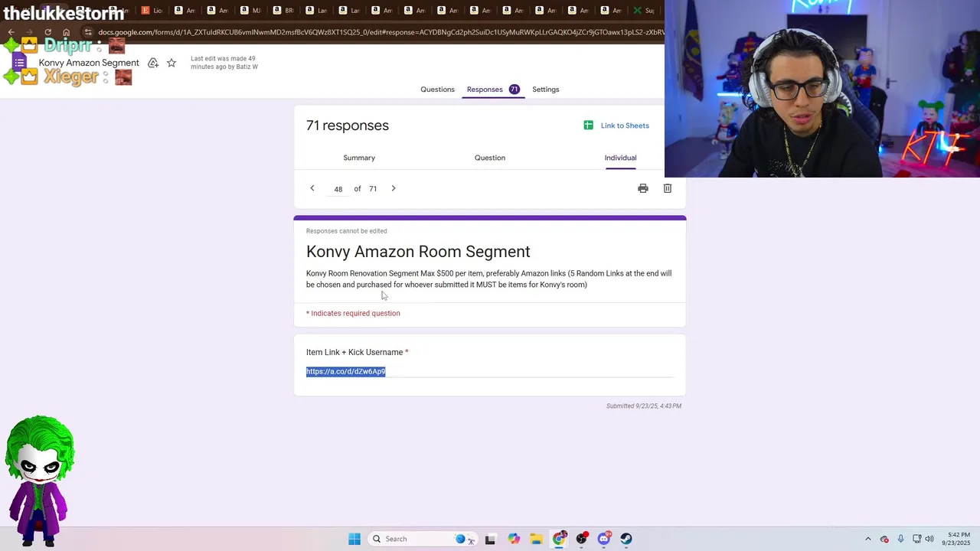Click the taskbar Search box
Image resolution: width=980 pixels, height=551 pixels.
423,539
